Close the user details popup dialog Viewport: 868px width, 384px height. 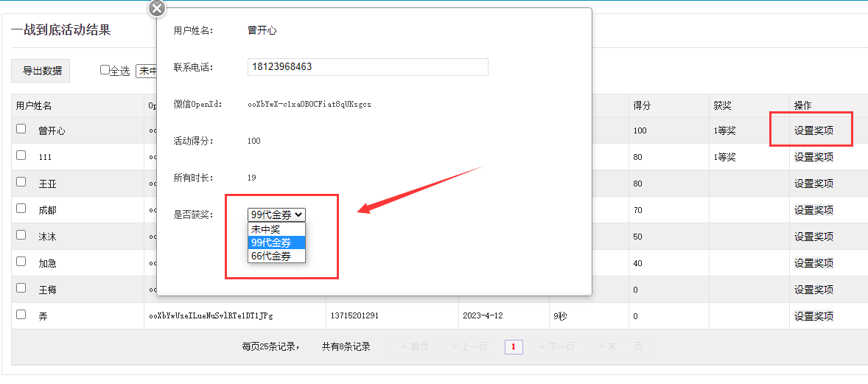(x=157, y=8)
